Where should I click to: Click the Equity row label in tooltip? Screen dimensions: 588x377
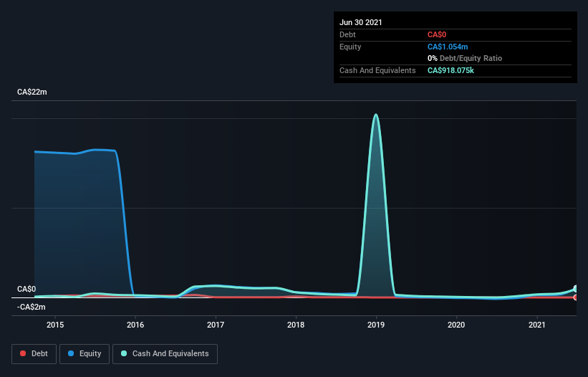pyautogui.click(x=350, y=47)
